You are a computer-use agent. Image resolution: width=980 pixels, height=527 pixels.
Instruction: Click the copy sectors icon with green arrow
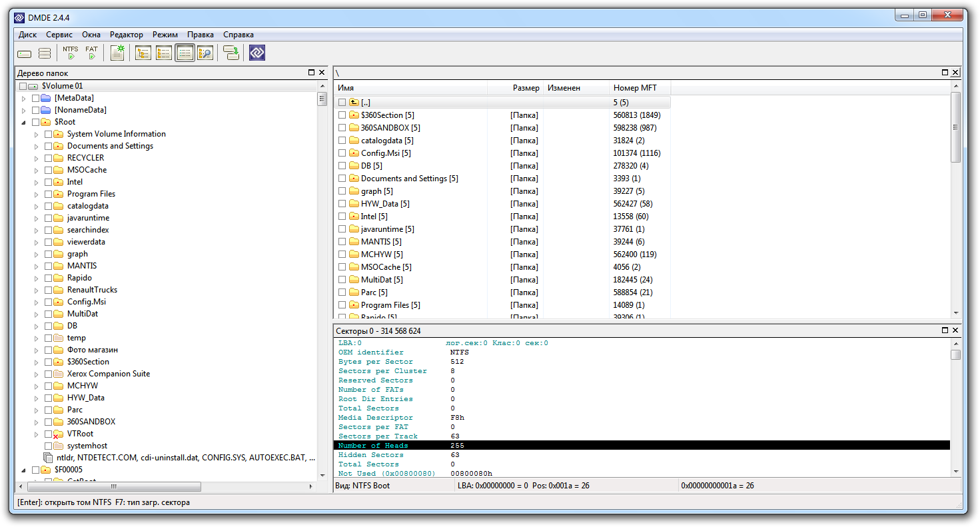[x=231, y=53]
